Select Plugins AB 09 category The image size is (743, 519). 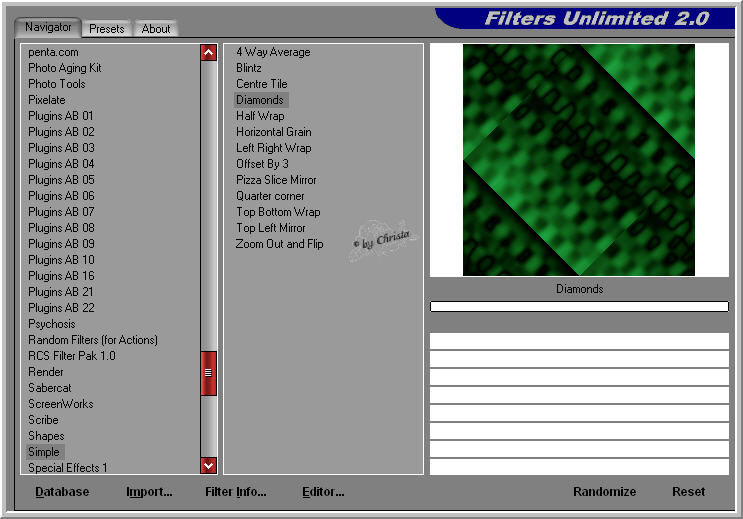click(x=61, y=244)
